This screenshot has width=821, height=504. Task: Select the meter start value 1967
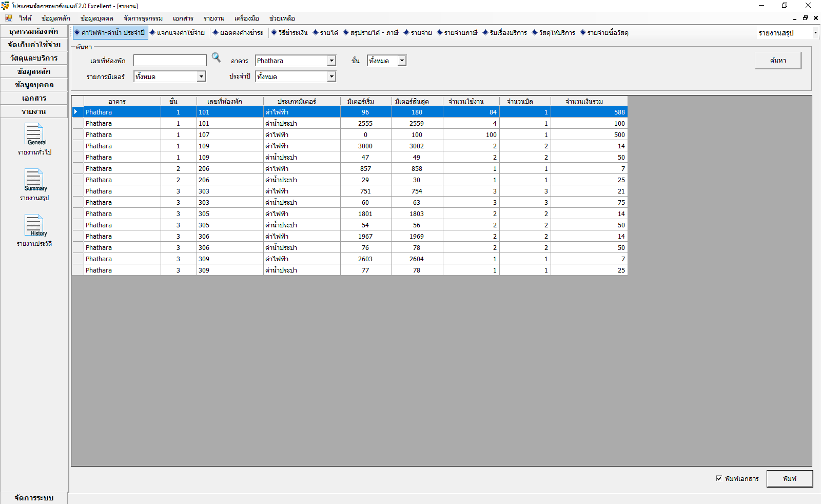coord(366,236)
